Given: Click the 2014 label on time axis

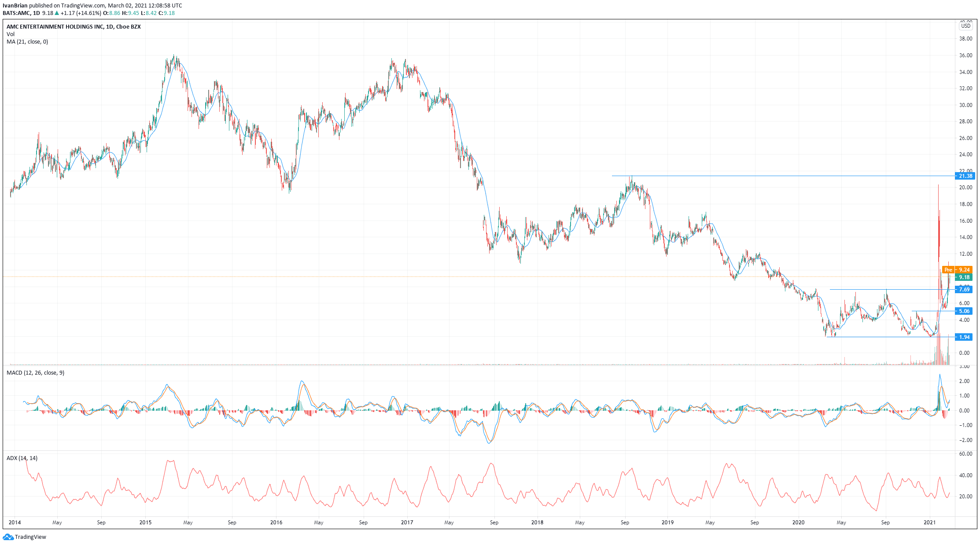Looking at the screenshot, I should click(15, 523).
